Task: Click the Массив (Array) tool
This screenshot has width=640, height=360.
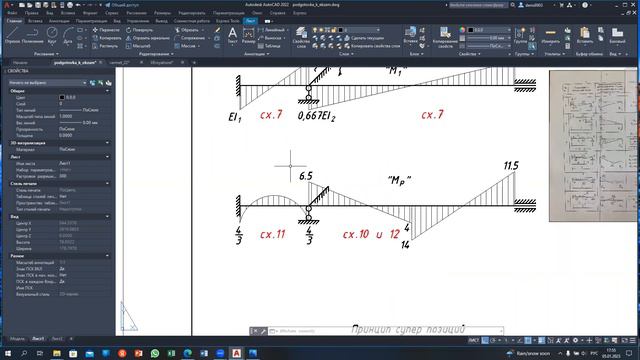Action: pyautogui.click(x=185, y=46)
